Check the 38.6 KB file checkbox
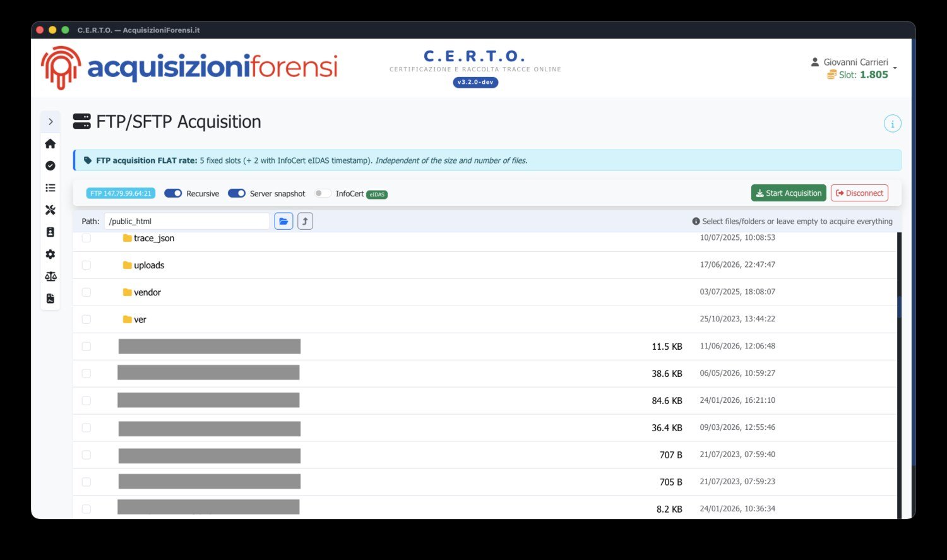Screen dimensions: 947x560 [x=86, y=374]
